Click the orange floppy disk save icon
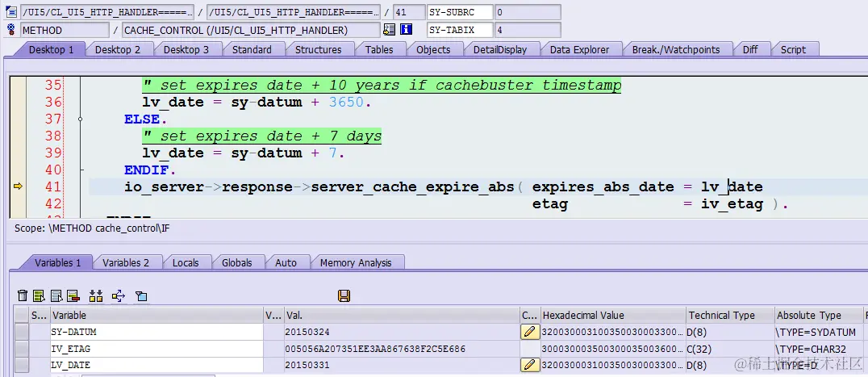The width and height of the screenshot is (868, 377). pos(344,296)
